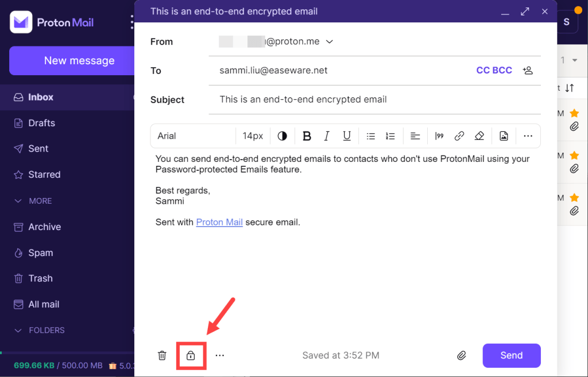588x377 pixels.
Task: Delete the draft using the trash icon
Action: pos(162,355)
